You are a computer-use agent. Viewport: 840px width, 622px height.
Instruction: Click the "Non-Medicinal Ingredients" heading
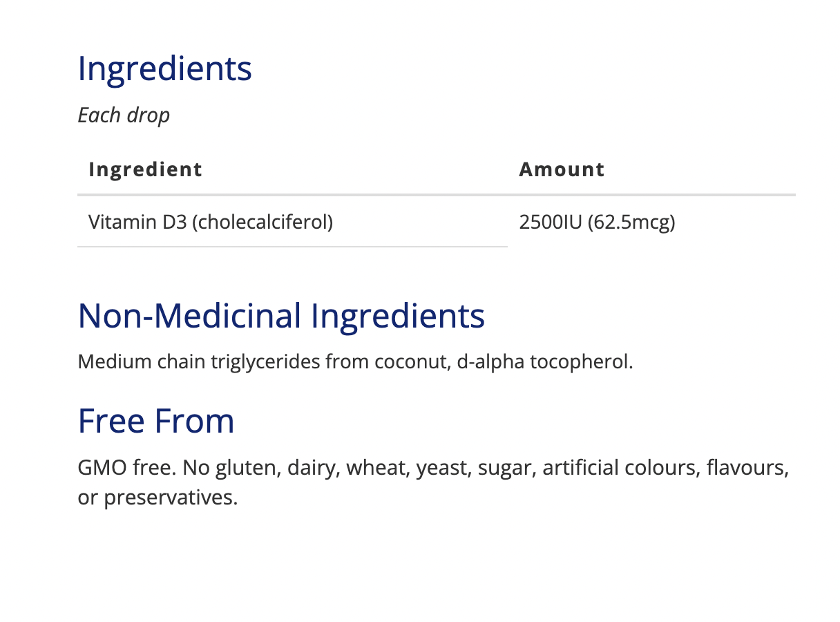pos(281,316)
